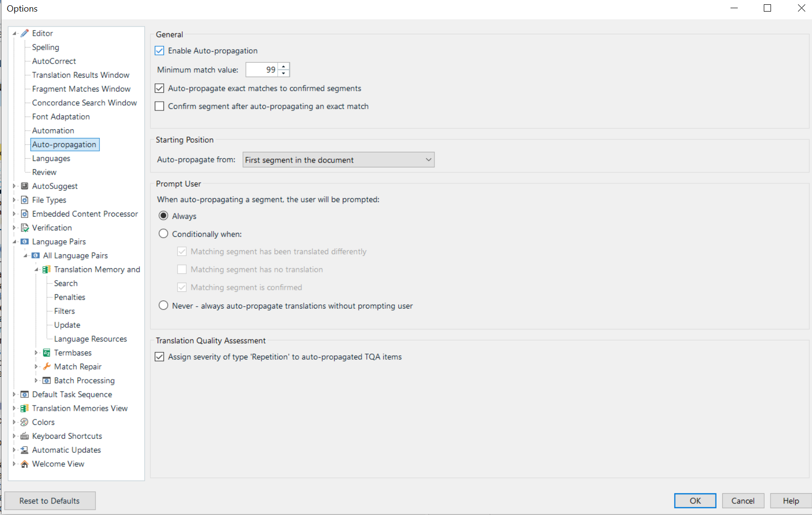The height and width of the screenshot is (515, 812).
Task: Click the Match Repair wrench icon
Action: point(46,366)
